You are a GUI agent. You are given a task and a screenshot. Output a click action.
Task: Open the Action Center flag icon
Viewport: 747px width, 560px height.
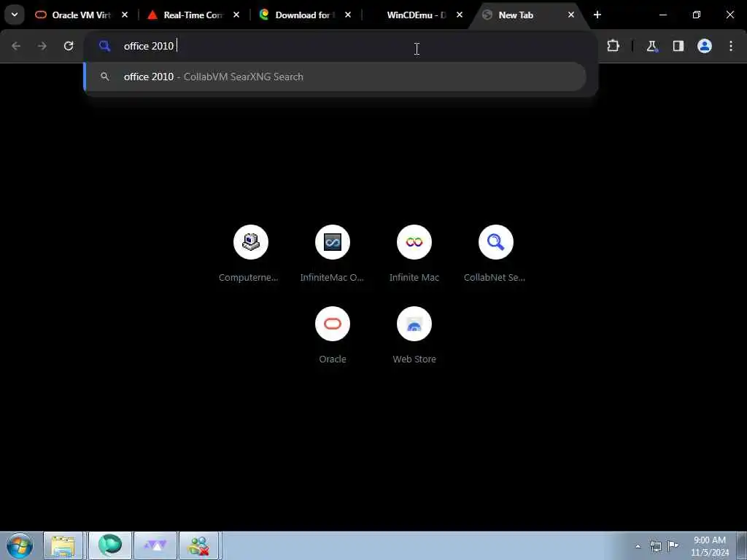pos(673,545)
